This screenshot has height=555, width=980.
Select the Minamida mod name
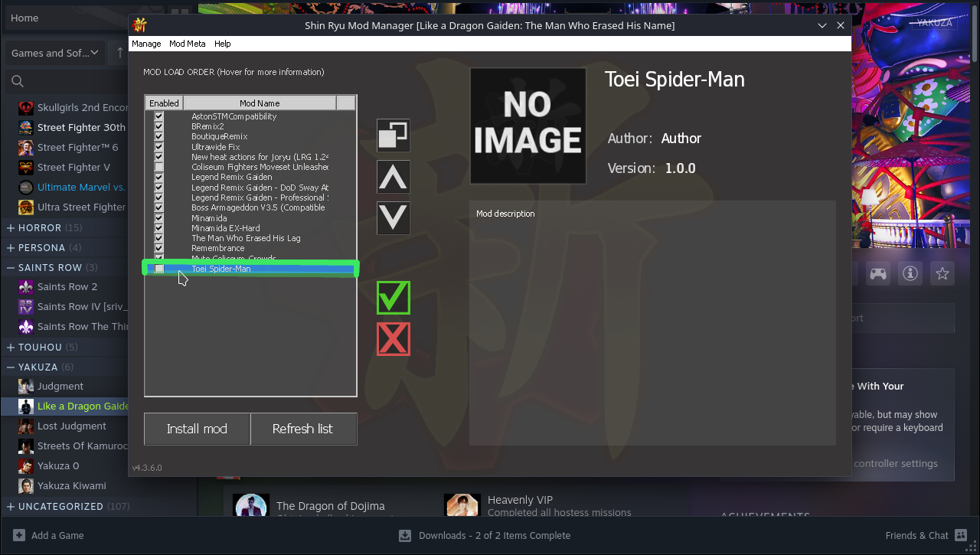tap(209, 218)
